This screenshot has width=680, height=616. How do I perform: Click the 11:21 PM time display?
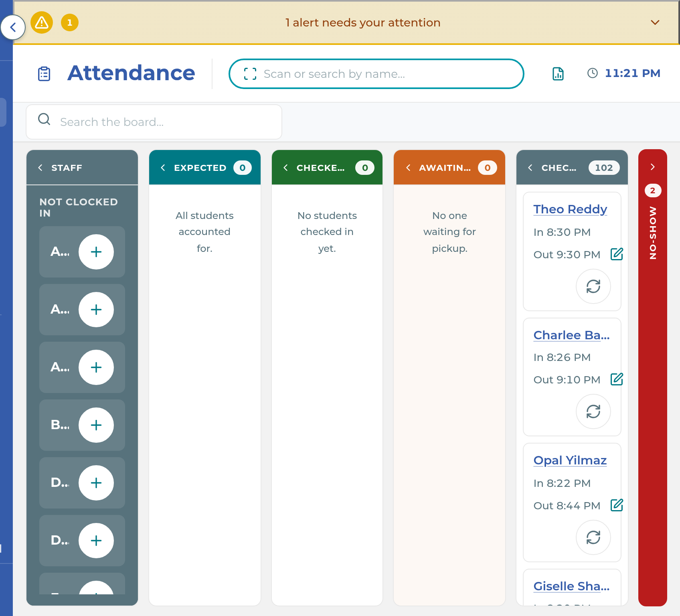point(632,73)
